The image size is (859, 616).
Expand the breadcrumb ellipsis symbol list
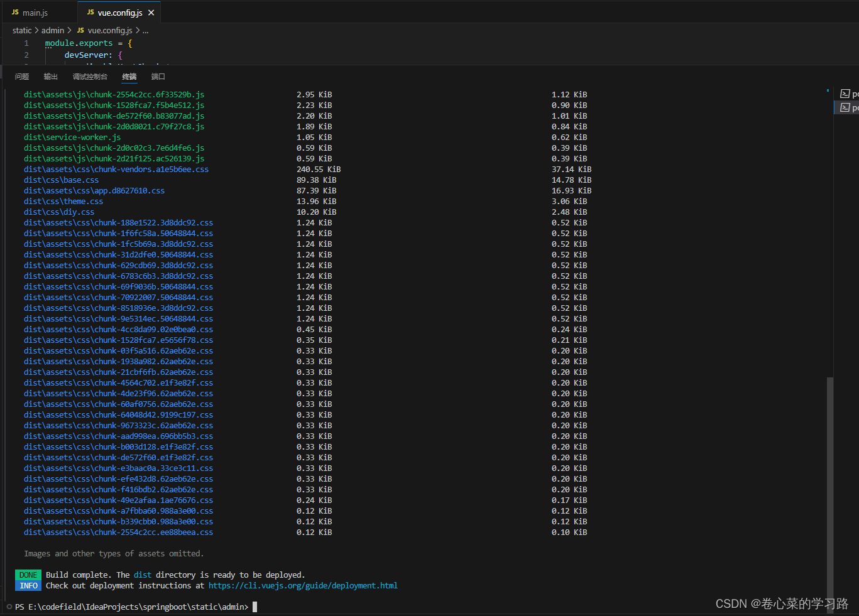[146, 30]
